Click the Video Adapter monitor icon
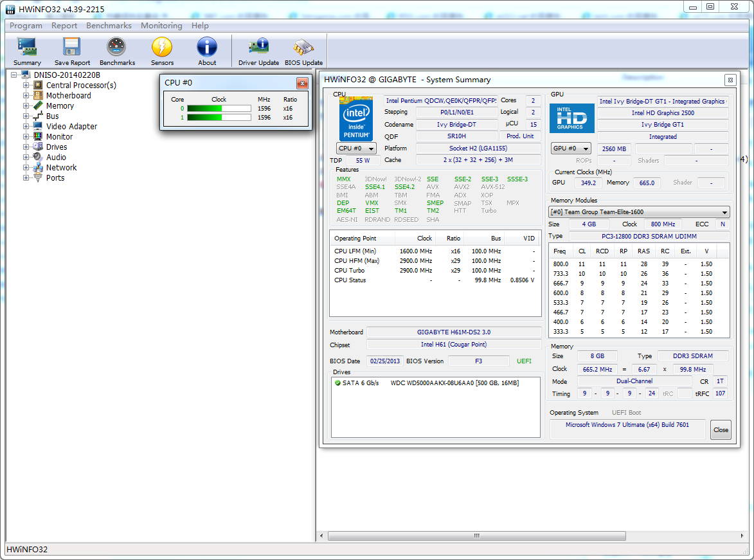This screenshot has width=754, height=560. coord(38,126)
